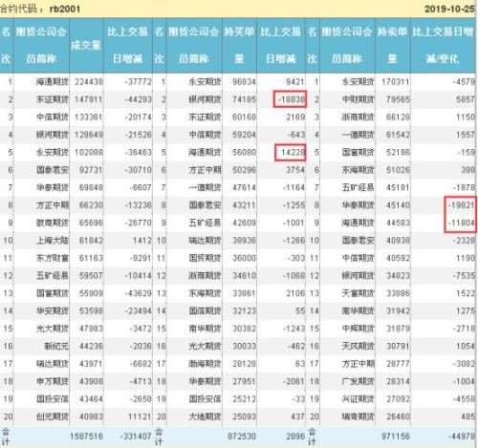
Task: Select 永安期货 in the long position ranking
Action: pos(205,82)
